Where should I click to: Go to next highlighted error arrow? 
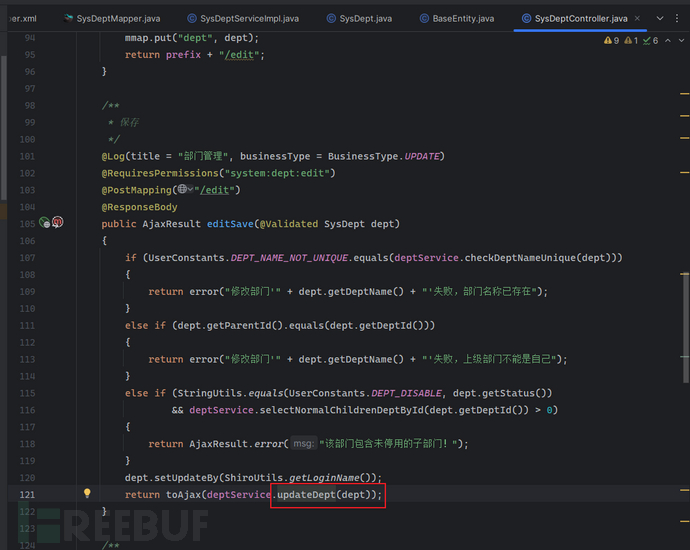point(681,40)
